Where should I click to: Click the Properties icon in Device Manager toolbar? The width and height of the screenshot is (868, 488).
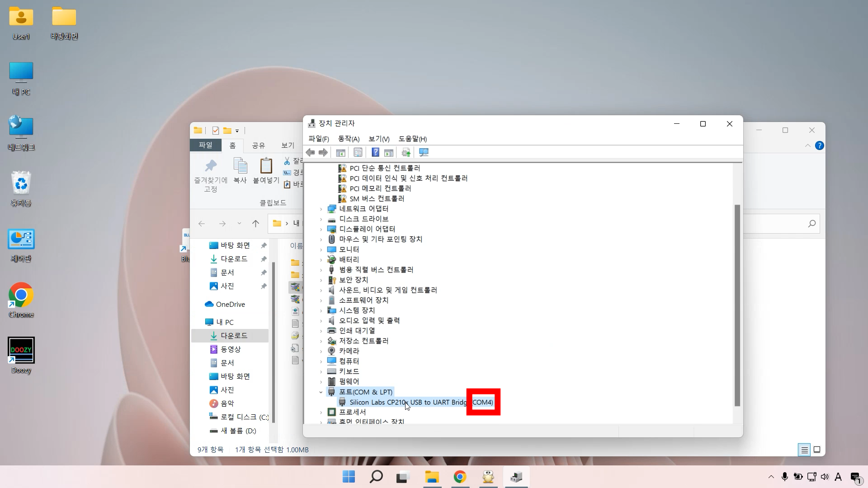(x=358, y=152)
